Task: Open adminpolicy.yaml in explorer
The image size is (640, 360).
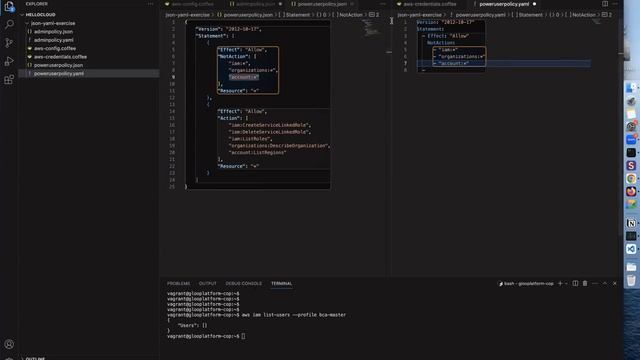Action: (53, 40)
